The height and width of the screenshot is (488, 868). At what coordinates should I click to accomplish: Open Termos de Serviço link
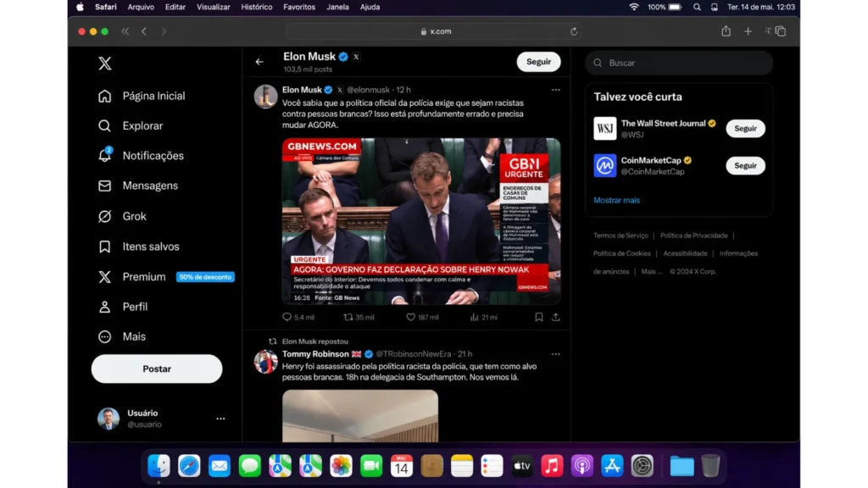pos(620,236)
